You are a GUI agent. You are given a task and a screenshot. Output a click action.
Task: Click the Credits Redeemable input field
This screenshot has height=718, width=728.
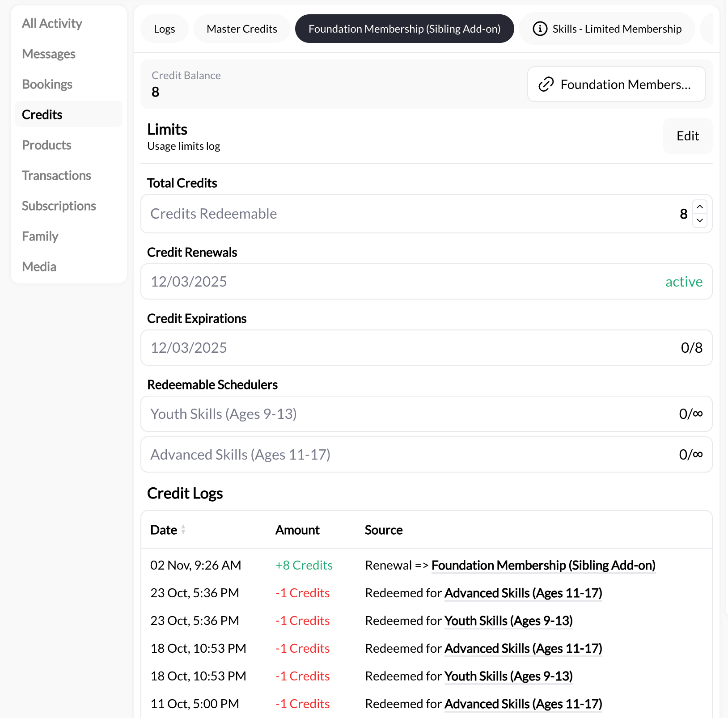(426, 214)
